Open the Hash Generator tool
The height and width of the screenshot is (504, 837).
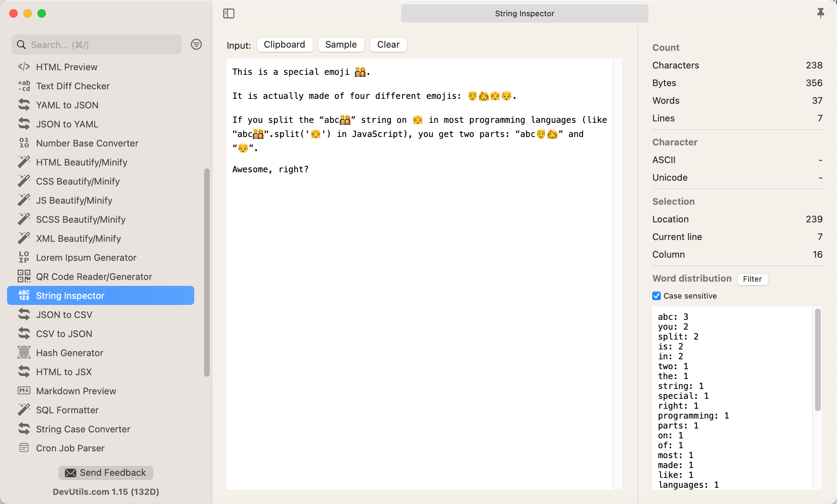pyautogui.click(x=69, y=353)
